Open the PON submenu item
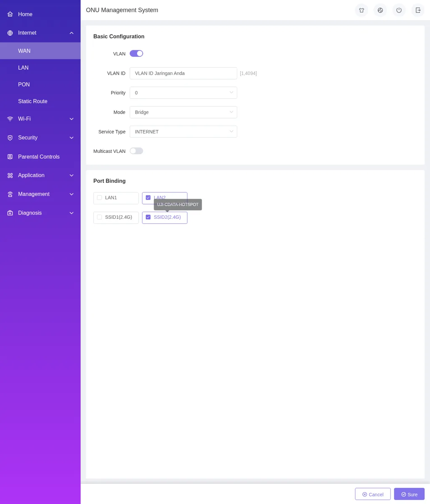Viewport: 430px width, 504px height. pyautogui.click(x=40, y=84)
